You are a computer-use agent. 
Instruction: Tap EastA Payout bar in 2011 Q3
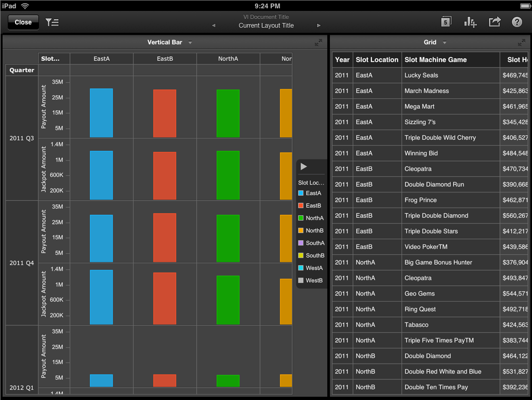(x=101, y=113)
